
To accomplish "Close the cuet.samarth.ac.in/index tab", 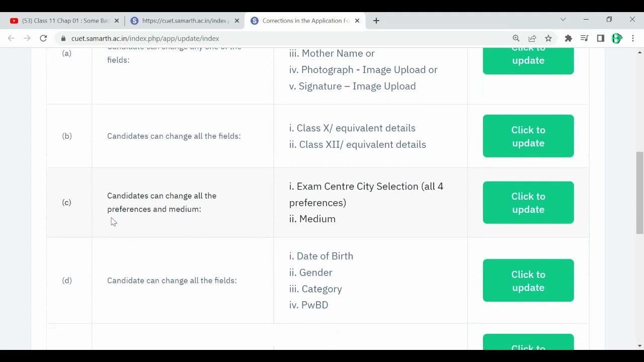I will click(x=237, y=21).
